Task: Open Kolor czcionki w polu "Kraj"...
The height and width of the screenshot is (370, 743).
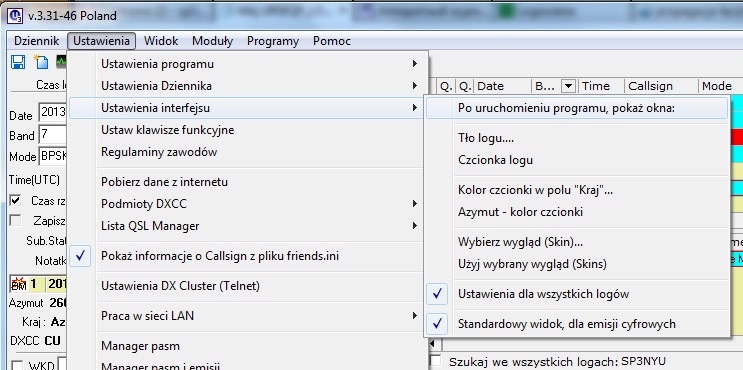Action: (577, 190)
